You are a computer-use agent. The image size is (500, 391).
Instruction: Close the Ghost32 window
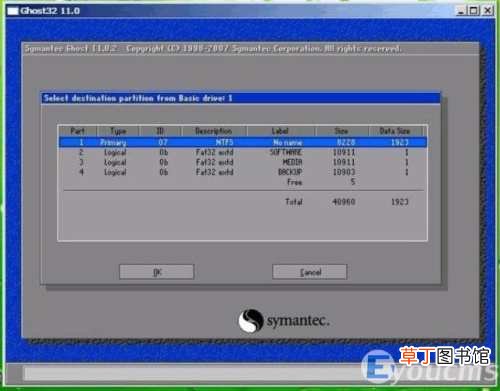click(487, 11)
